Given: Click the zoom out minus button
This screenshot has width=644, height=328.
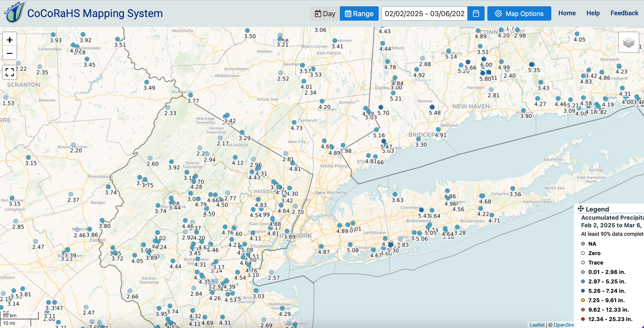Looking at the screenshot, I should [x=10, y=53].
